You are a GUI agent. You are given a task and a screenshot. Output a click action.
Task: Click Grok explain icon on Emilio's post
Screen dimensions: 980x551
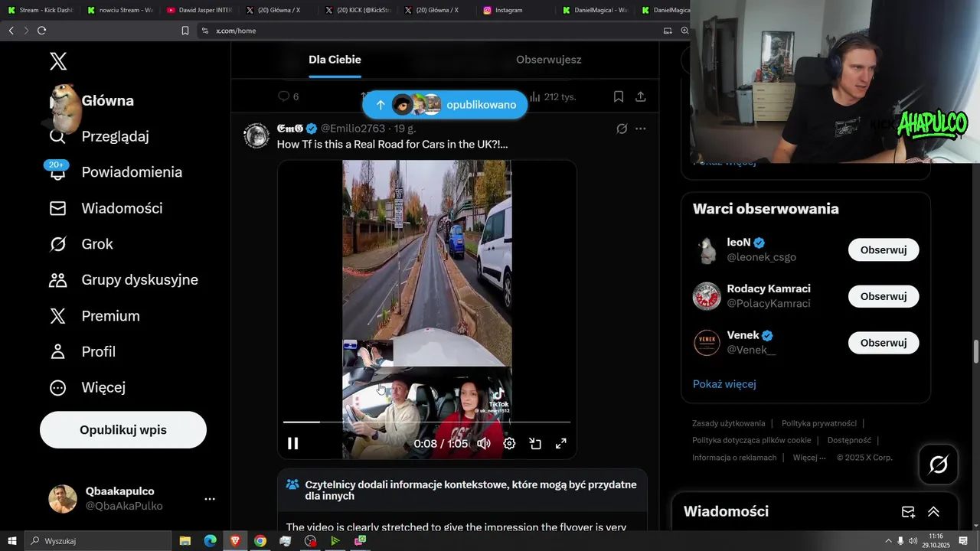tap(622, 129)
